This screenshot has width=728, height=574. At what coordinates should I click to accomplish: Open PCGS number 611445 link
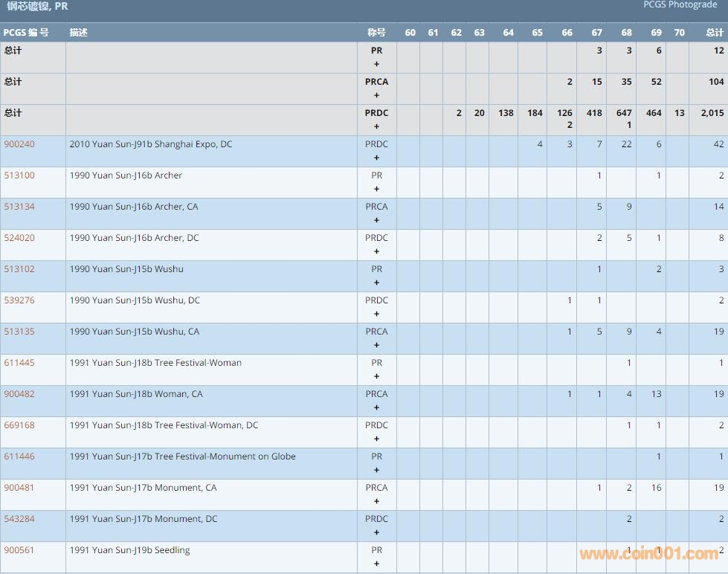[x=19, y=363]
